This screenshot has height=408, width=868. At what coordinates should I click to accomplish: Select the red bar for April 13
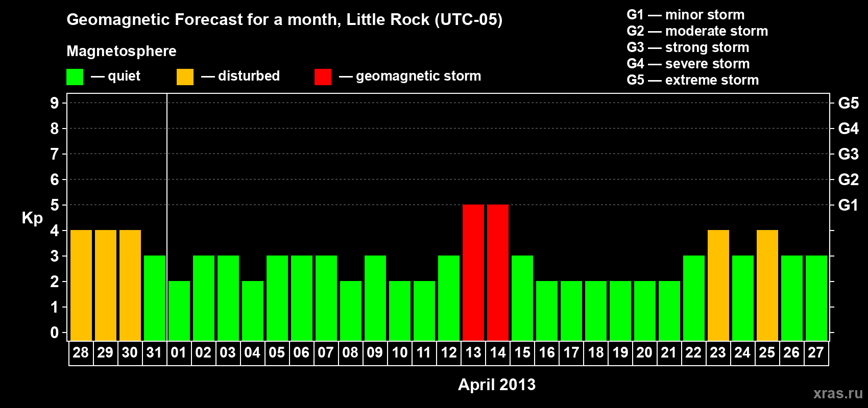pyautogui.click(x=473, y=272)
